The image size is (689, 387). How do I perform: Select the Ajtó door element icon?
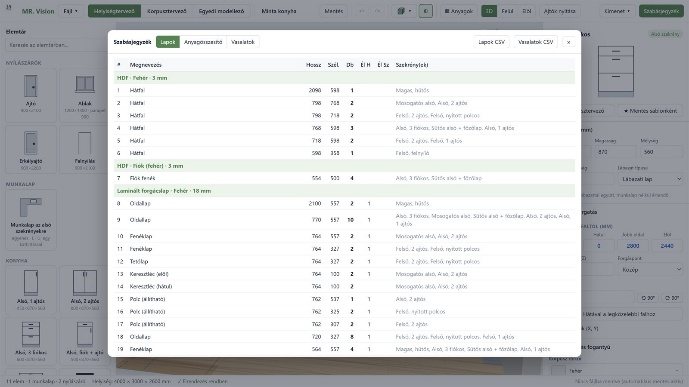point(31,94)
